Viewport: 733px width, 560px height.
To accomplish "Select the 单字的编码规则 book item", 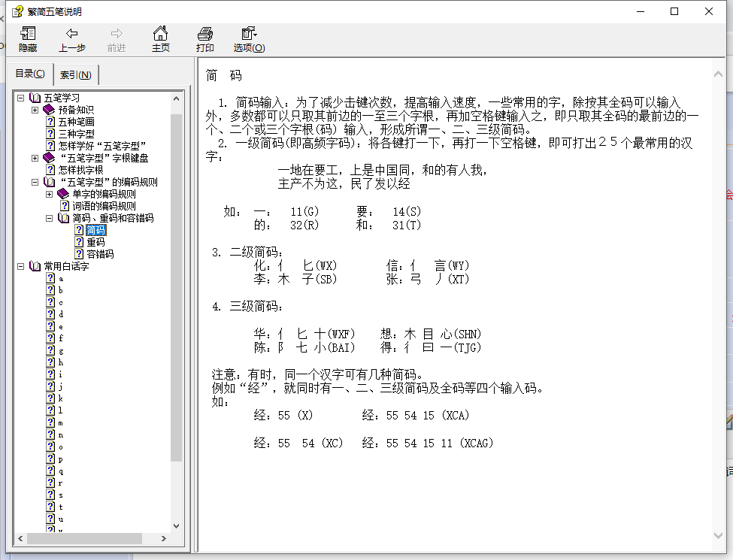I will [x=104, y=194].
